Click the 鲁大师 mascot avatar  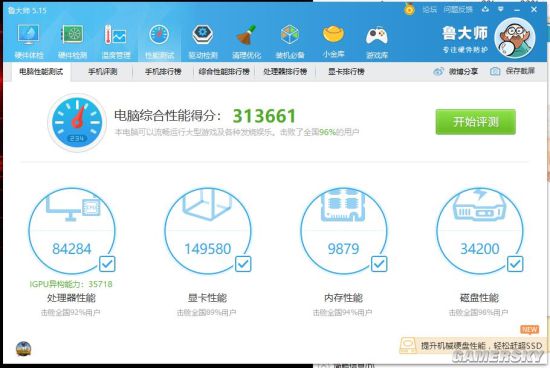pyautogui.click(x=515, y=38)
